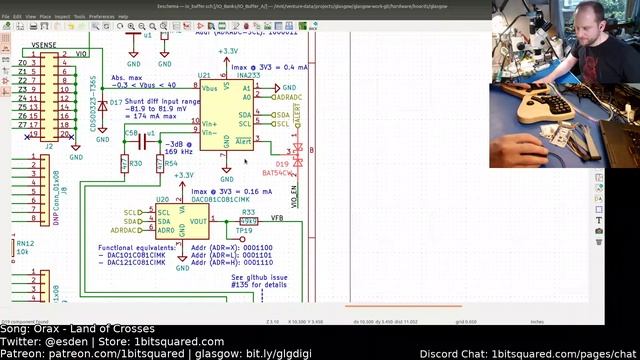Click the D19 BAT54CW label
640x360 pixels.
pos(277,173)
